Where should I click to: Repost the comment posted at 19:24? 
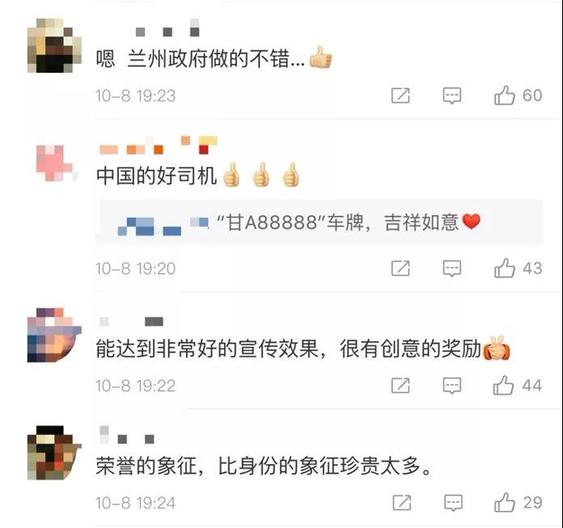(x=402, y=503)
